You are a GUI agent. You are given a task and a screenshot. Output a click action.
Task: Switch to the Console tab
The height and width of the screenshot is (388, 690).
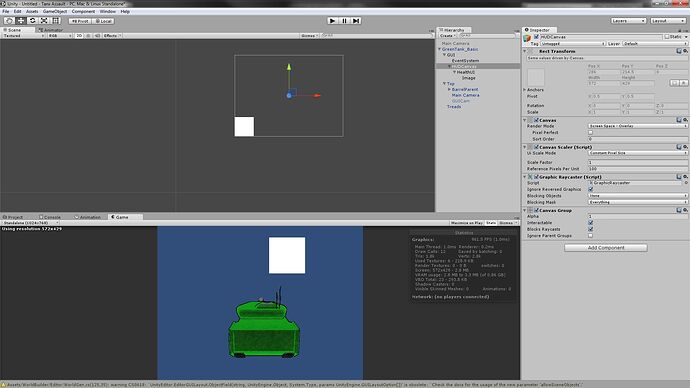(50, 217)
